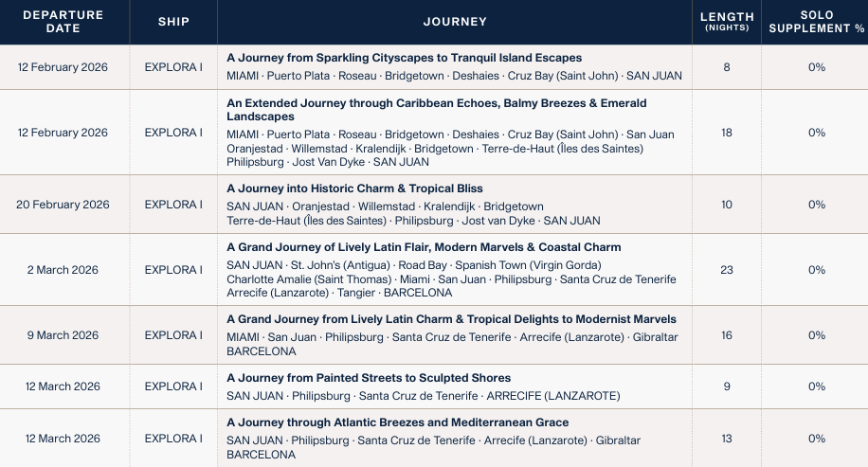Open the Atlantic Breezes and Mediterranean Grace journey

click(397, 422)
